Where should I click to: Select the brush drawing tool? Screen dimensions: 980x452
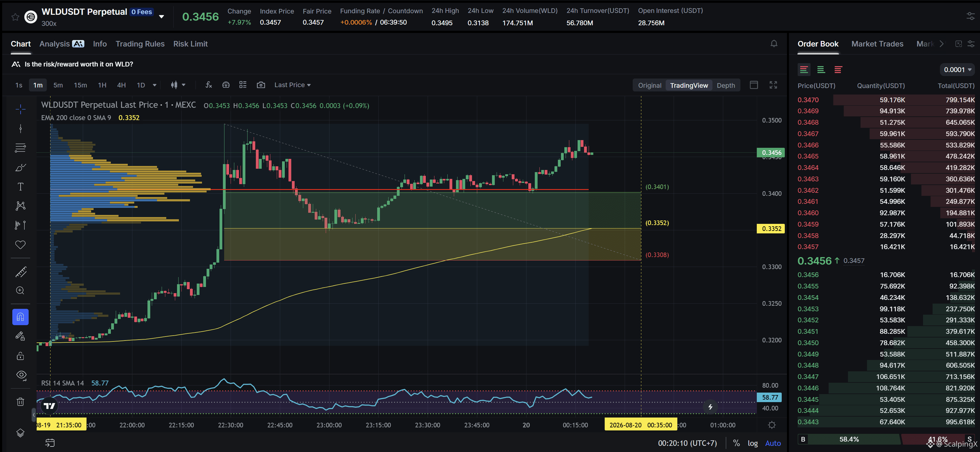[x=21, y=167]
